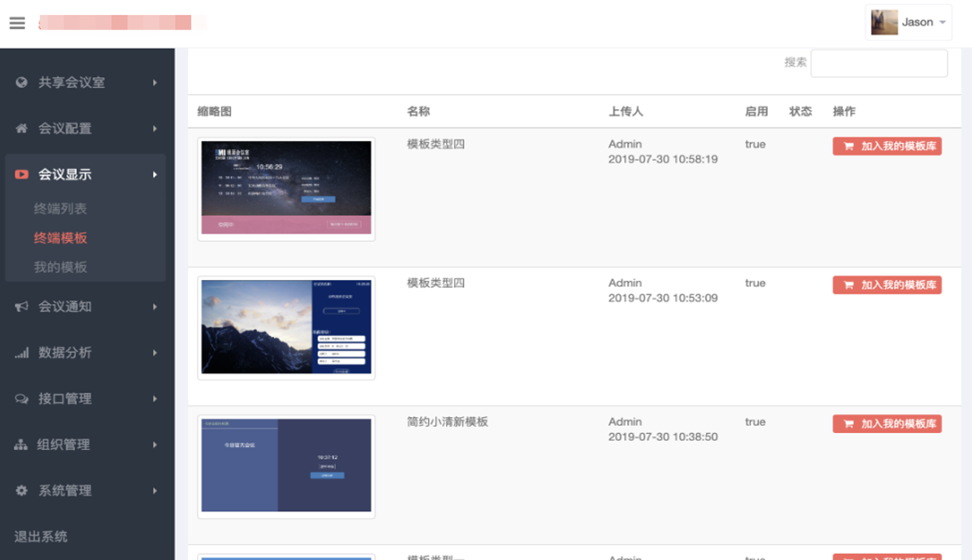Add the first 模板类型四 to my template library
This screenshot has width=972, height=560.
(886, 146)
